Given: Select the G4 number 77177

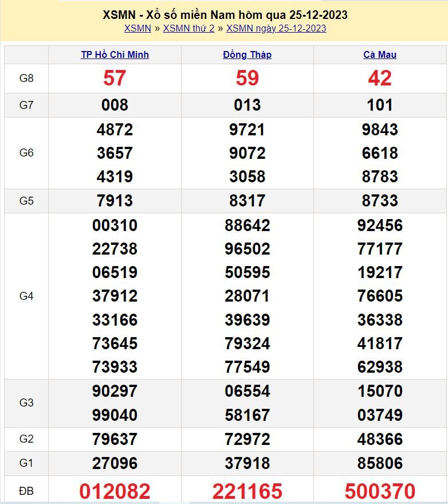Looking at the screenshot, I should tap(380, 249).
